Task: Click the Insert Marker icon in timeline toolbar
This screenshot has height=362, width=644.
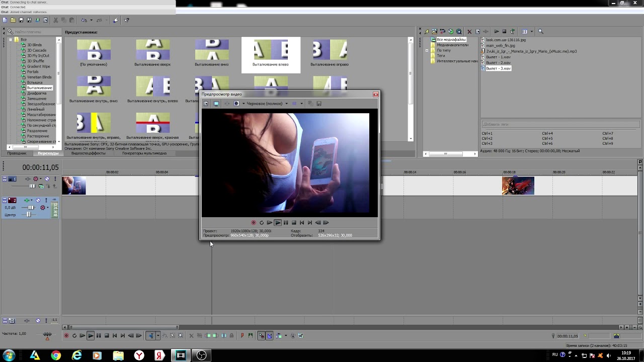Action: click(x=242, y=336)
